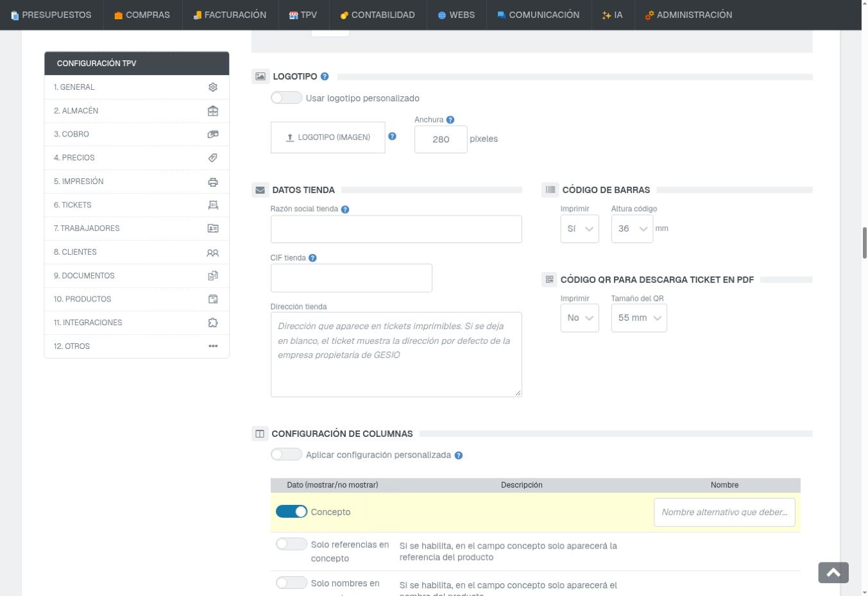
Task: Click the ID card icon beside 7. TRABAJADORES
Action: [x=213, y=228]
